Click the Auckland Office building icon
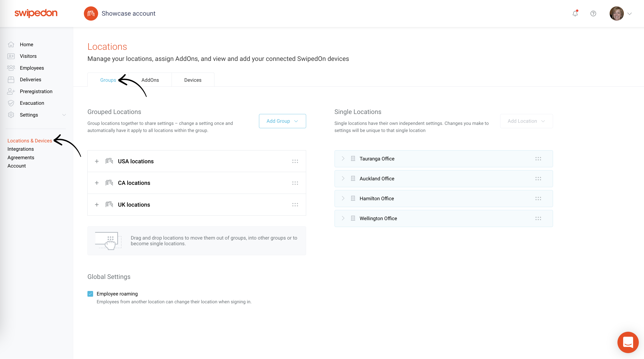The width and height of the screenshot is (644, 359). (x=353, y=179)
